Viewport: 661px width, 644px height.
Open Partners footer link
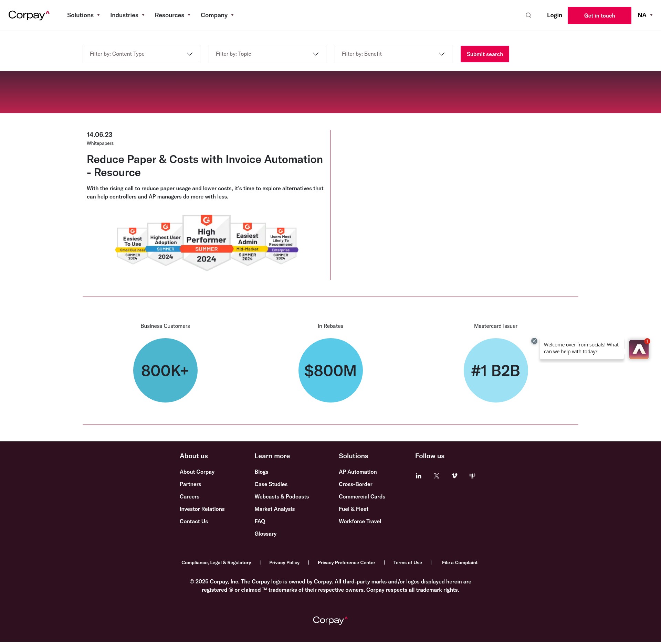click(x=190, y=484)
